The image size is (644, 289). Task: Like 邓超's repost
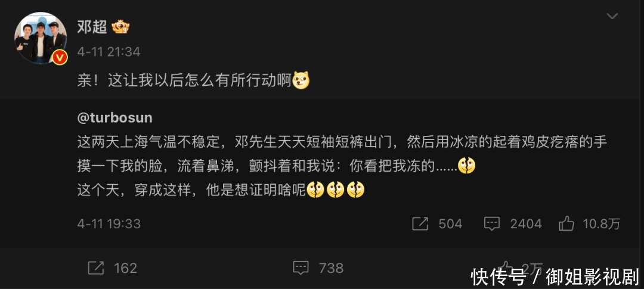coord(506,268)
